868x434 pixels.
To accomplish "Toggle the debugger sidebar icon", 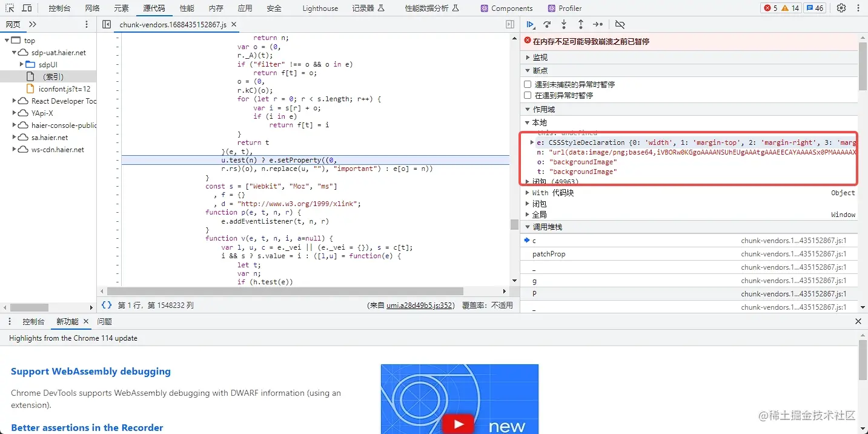I will (510, 24).
